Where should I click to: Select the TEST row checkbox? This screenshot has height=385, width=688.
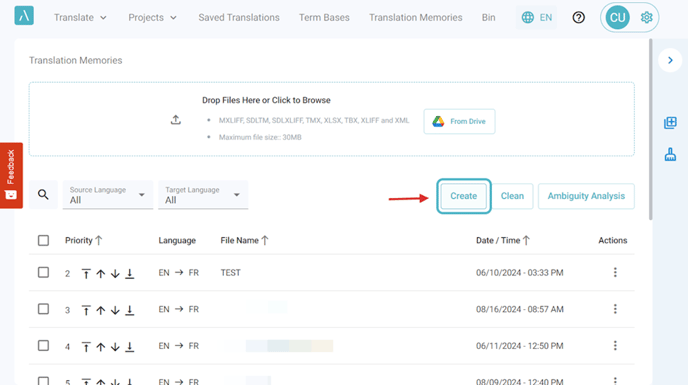click(43, 273)
